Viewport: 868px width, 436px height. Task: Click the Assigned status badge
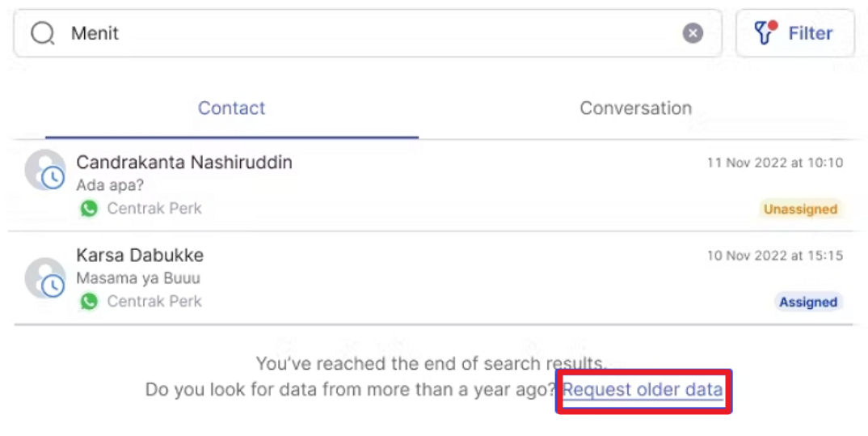click(807, 302)
